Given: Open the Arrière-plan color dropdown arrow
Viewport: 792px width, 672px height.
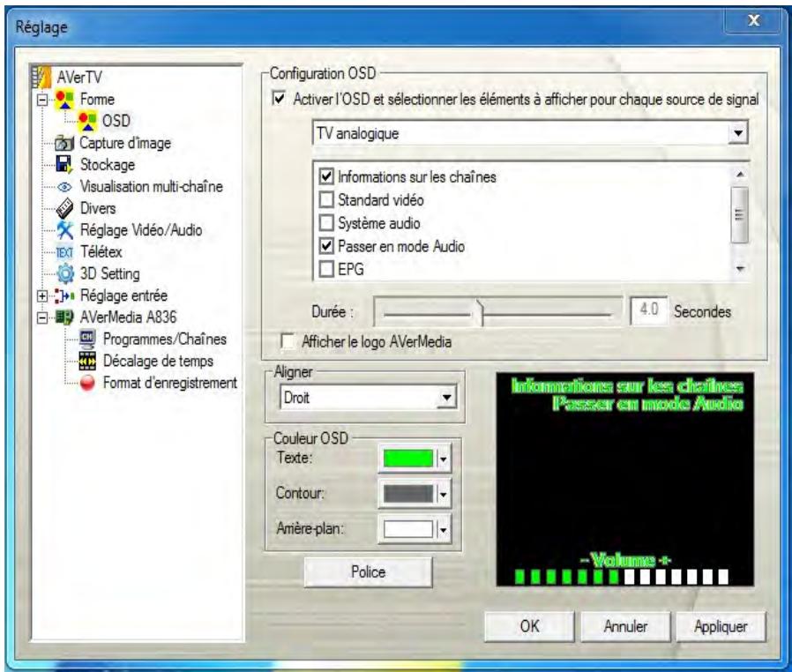Looking at the screenshot, I should click(x=443, y=530).
